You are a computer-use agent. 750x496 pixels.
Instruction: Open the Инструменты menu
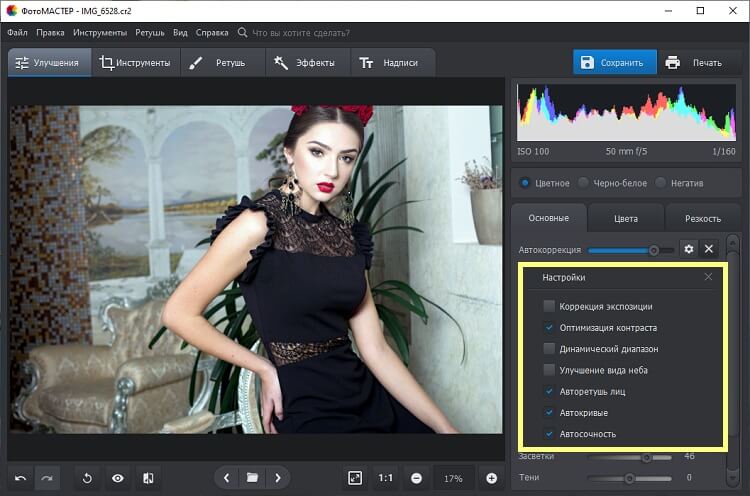coord(100,32)
